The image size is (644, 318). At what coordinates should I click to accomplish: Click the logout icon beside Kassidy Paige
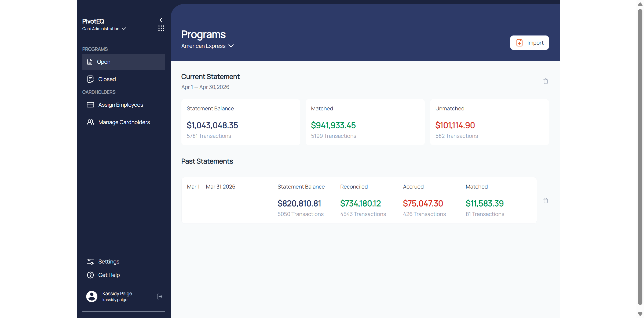pyautogui.click(x=160, y=297)
